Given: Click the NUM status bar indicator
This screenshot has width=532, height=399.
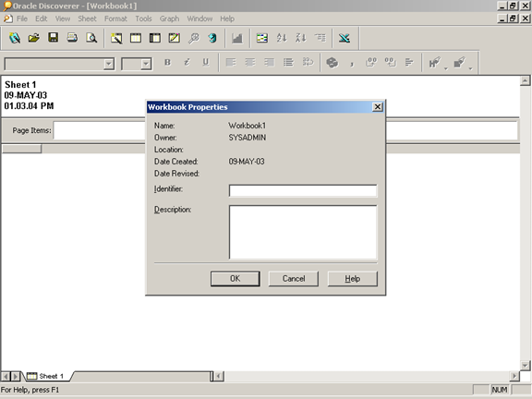Looking at the screenshot, I should click(500, 390).
